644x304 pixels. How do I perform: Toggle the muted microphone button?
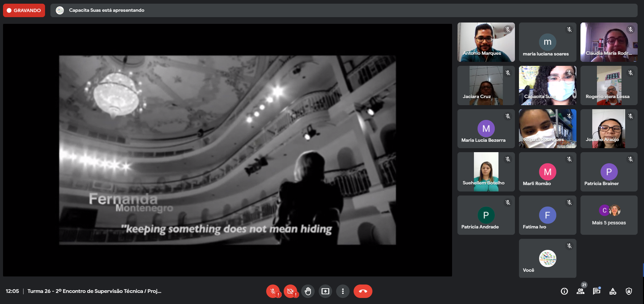point(273,291)
